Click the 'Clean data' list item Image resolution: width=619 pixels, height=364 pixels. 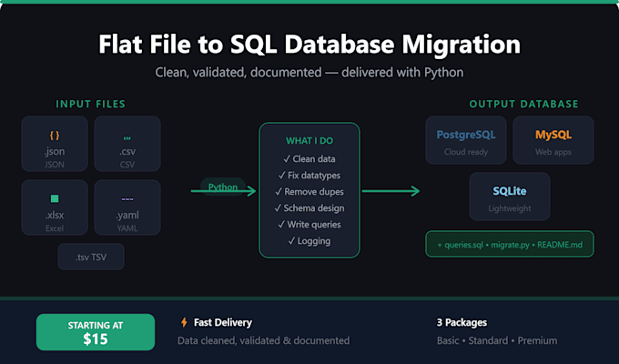coord(309,158)
